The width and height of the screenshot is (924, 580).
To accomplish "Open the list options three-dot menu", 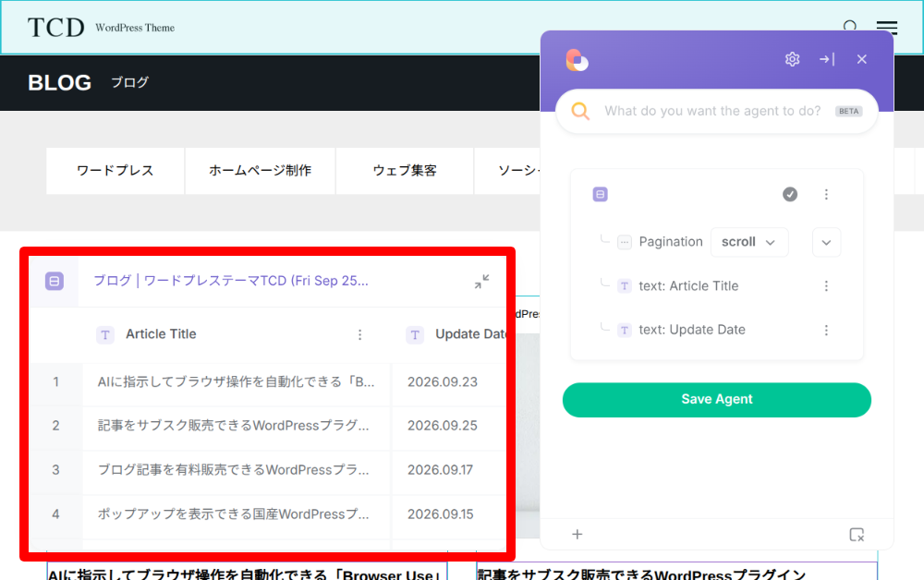I will tap(826, 194).
